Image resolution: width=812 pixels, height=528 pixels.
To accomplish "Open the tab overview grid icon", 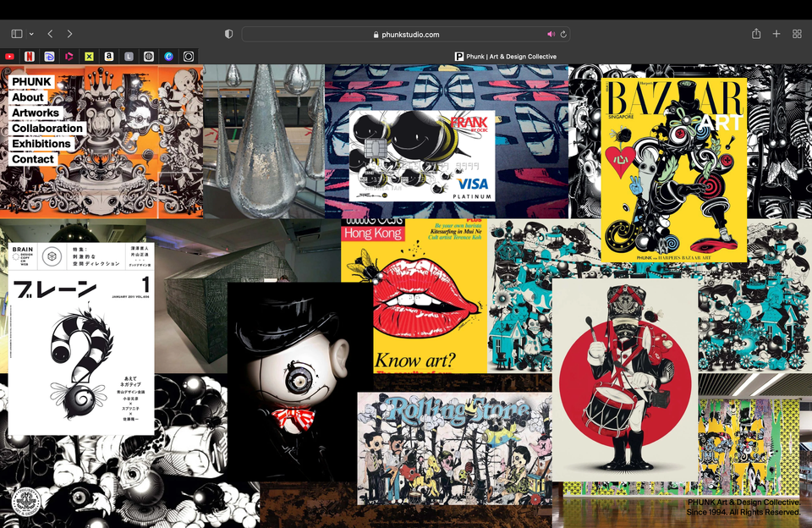I will pos(796,34).
